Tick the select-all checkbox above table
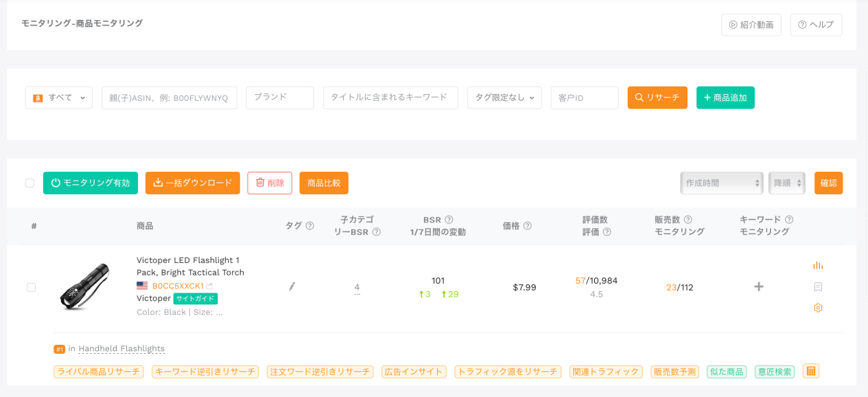The height and width of the screenshot is (397, 868). coord(30,183)
